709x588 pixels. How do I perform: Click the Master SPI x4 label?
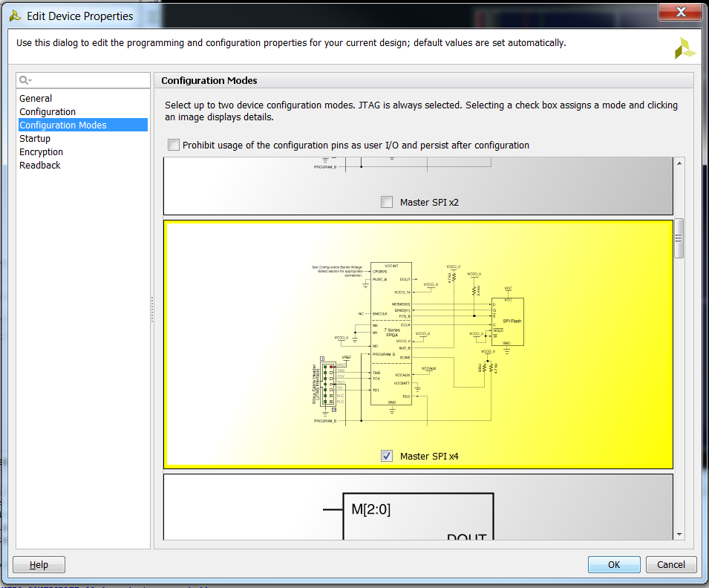[x=429, y=456]
